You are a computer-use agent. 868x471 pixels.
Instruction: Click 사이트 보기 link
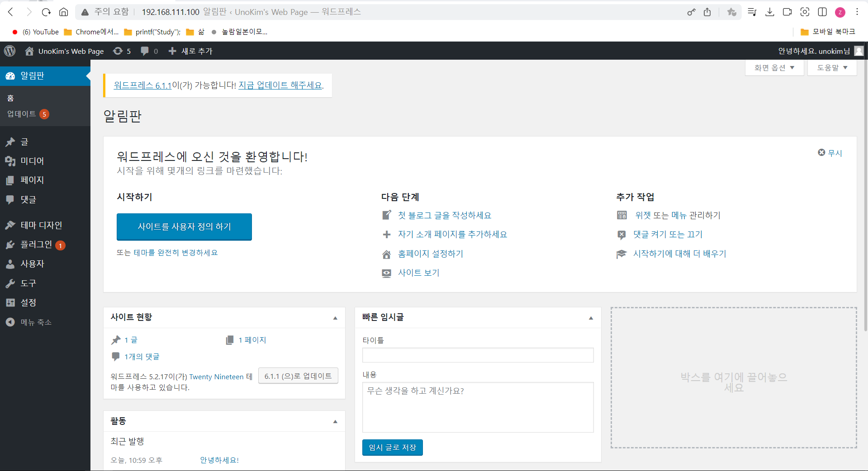point(419,273)
